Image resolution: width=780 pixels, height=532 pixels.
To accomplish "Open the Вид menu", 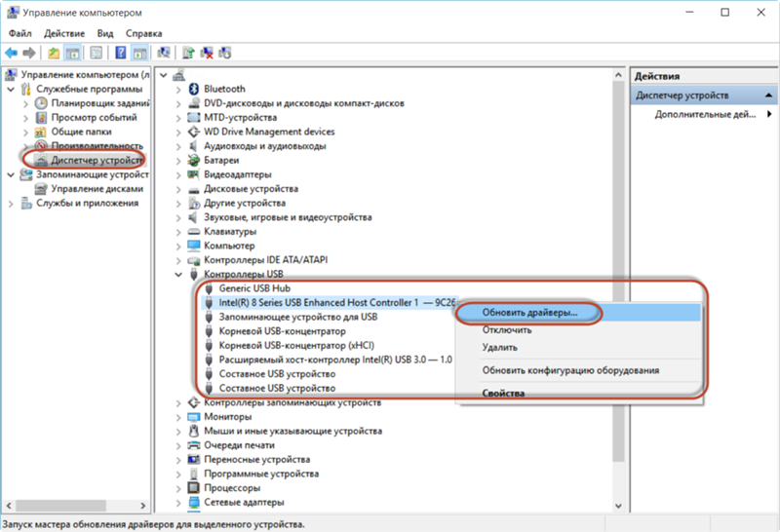I will click(x=105, y=33).
